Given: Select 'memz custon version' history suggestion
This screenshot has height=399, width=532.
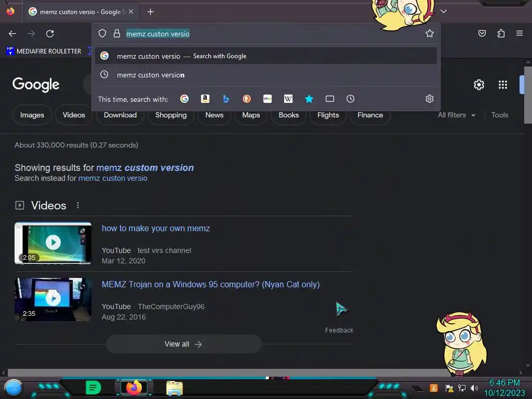Looking at the screenshot, I should coord(266,75).
